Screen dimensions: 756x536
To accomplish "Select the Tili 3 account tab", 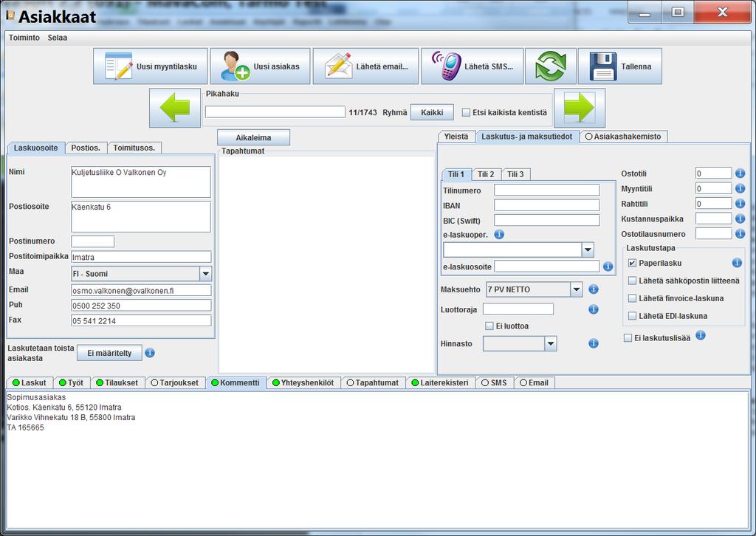I will (515, 174).
